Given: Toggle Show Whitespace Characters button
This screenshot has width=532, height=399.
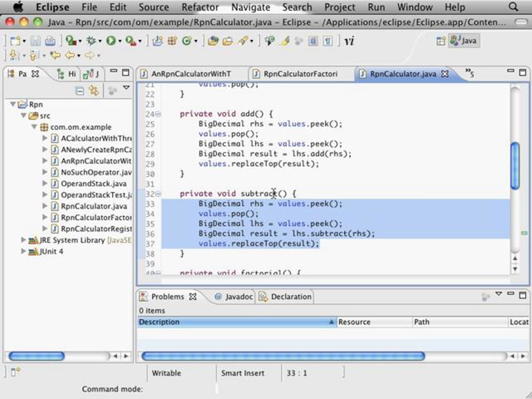Looking at the screenshot, I should [x=328, y=41].
